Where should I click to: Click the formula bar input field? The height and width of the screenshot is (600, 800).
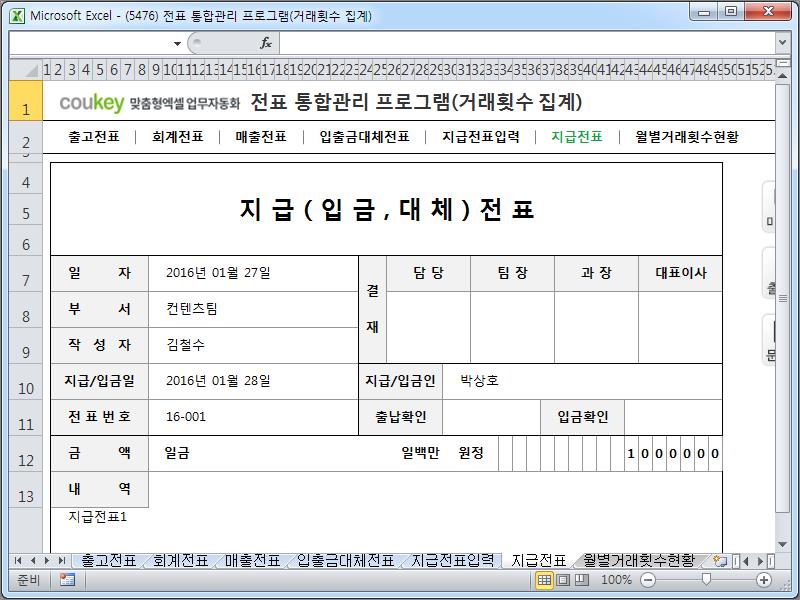pos(527,43)
